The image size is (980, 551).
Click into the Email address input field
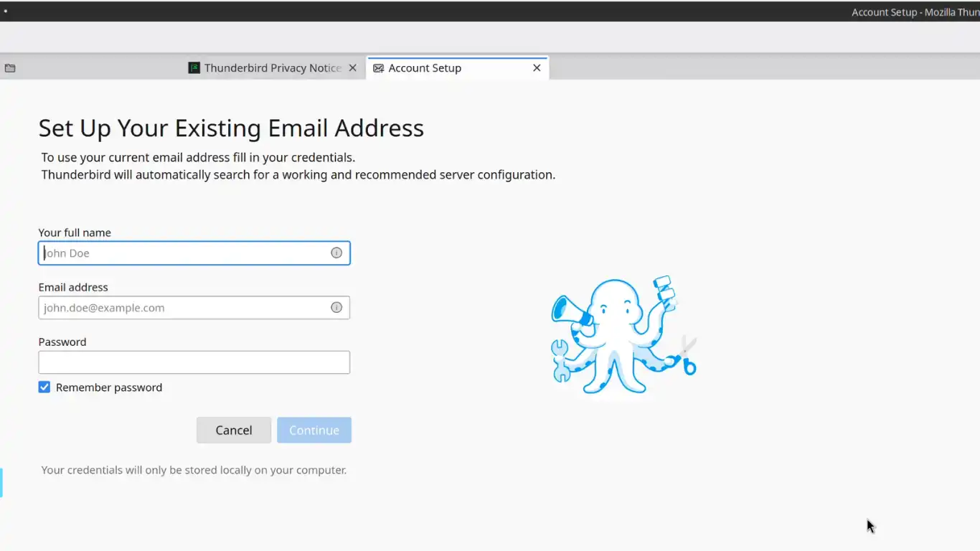183,308
